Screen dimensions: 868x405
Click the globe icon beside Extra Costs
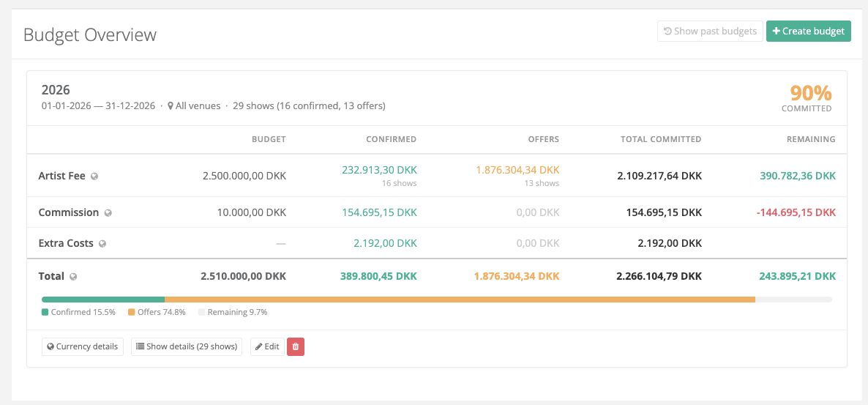(102, 244)
